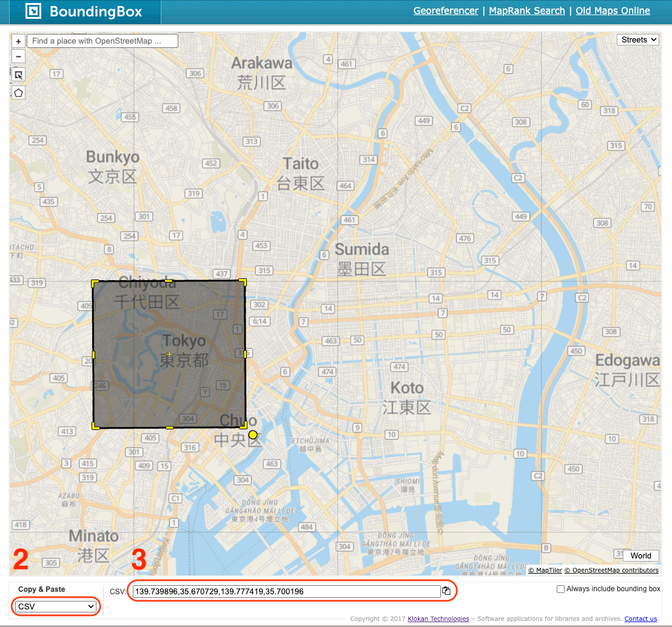Select the rectangular box selection tool

[18, 74]
